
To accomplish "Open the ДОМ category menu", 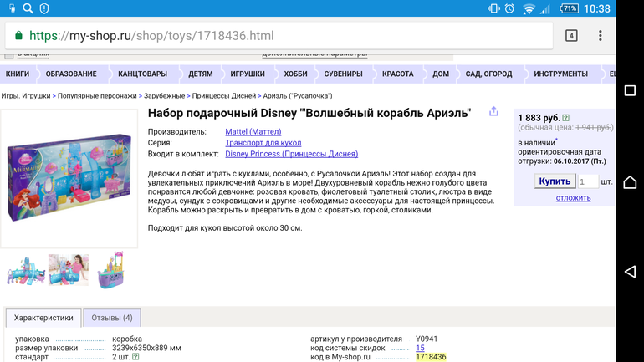I will pos(441,74).
